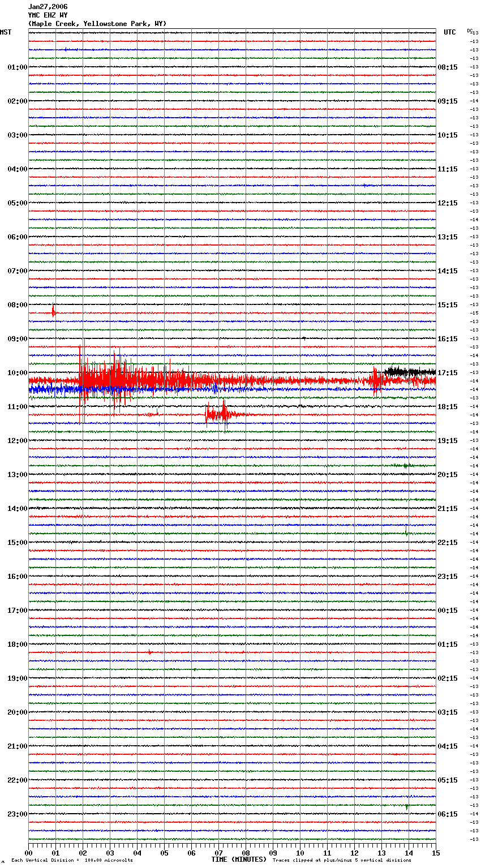Click the date header 'Jan27,2006'

coord(48,7)
